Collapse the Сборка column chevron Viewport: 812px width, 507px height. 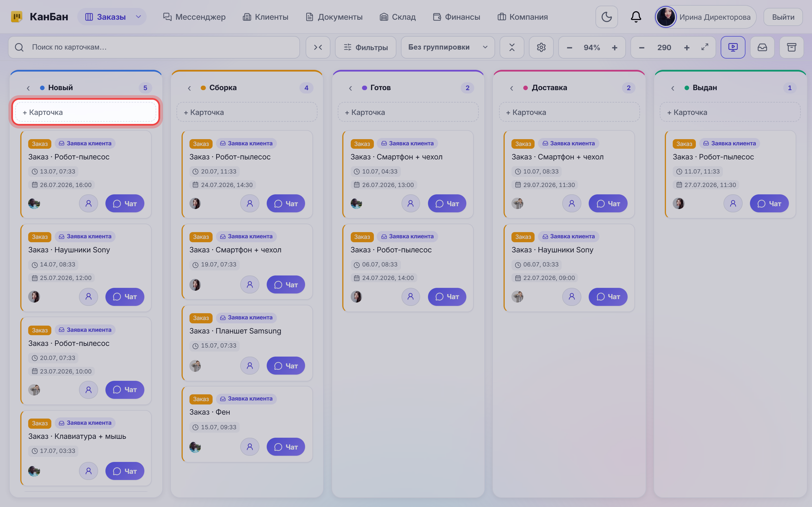tap(189, 88)
